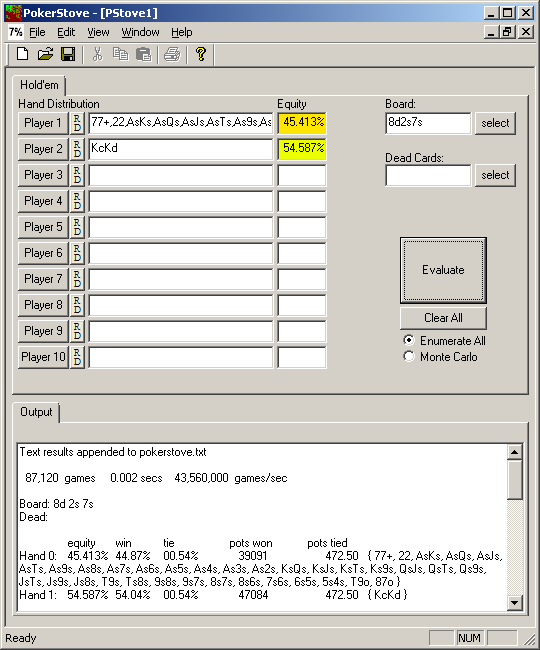The image size is (540, 650).
Task: Open the File menu
Action: (37, 32)
